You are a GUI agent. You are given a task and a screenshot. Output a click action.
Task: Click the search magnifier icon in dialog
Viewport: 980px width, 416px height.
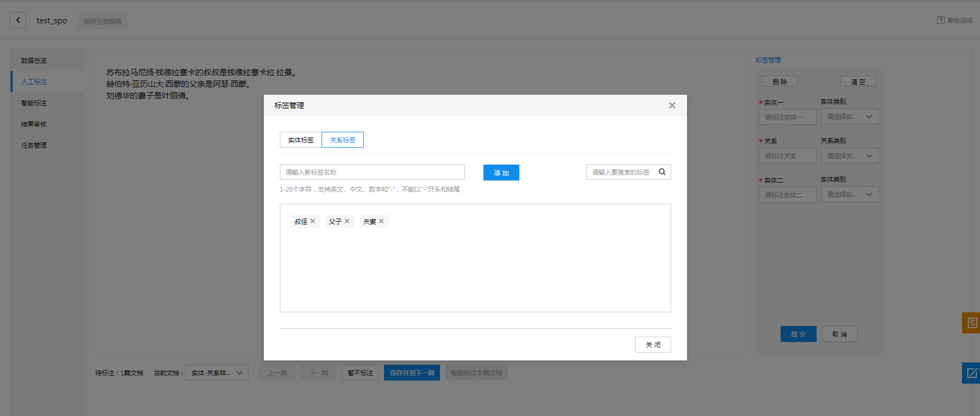pos(662,172)
